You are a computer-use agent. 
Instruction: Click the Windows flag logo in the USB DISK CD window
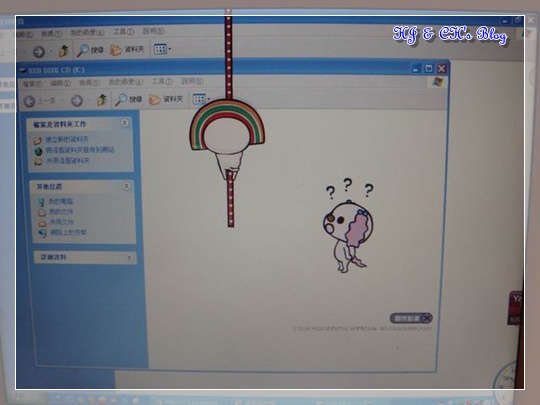(x=437, y=82)
